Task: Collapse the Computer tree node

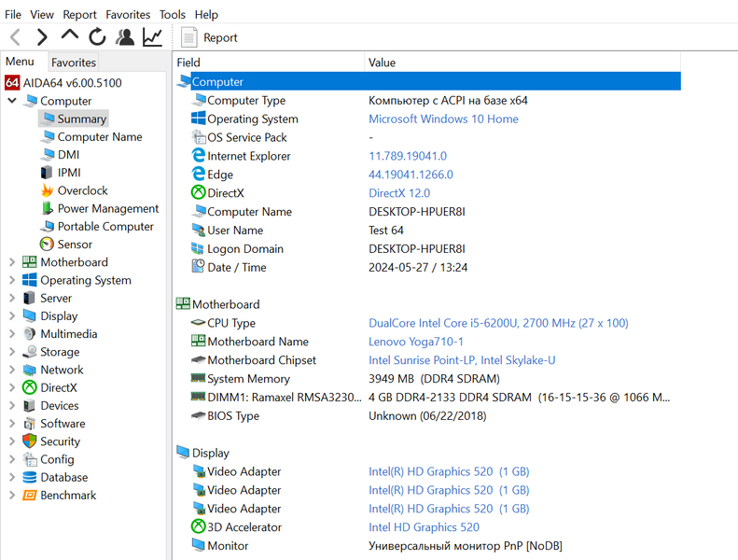Action: [12, 100]
